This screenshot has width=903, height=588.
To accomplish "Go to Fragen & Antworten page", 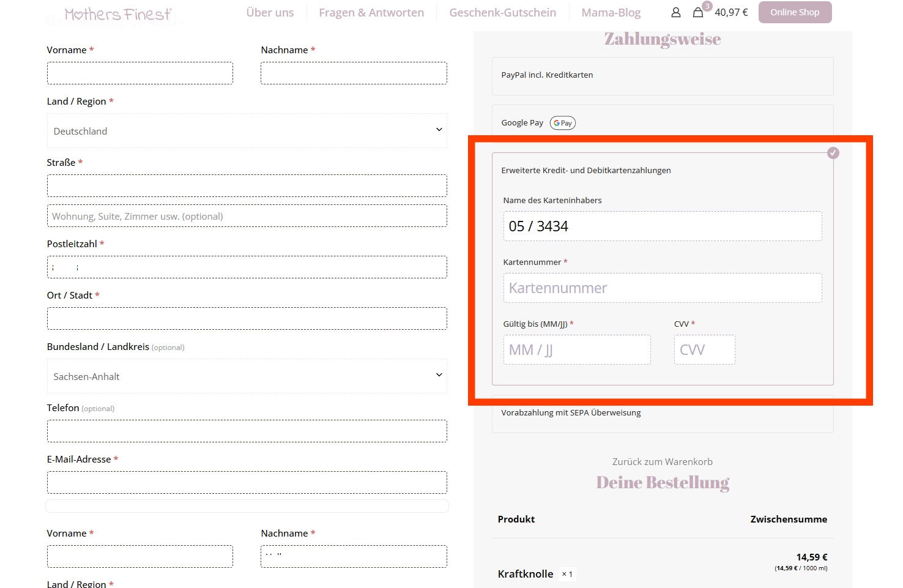I will pyautogui.click(x=371, y=13).
